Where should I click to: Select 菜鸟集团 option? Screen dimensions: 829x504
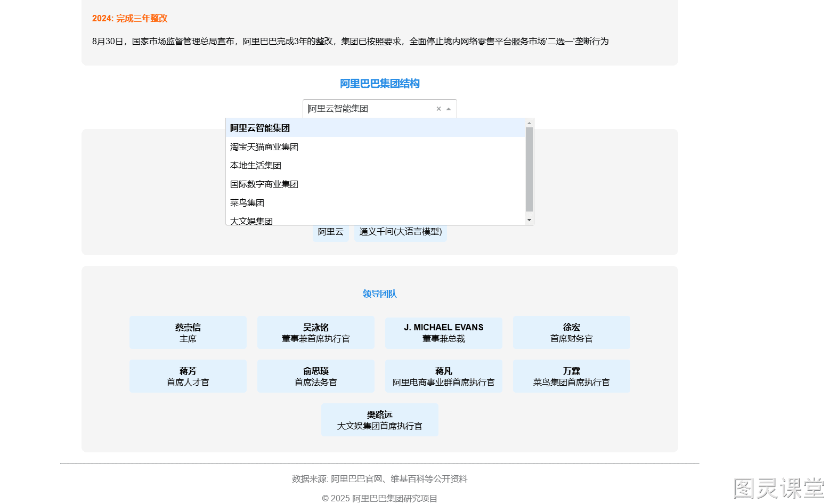[x=375, y=202]
